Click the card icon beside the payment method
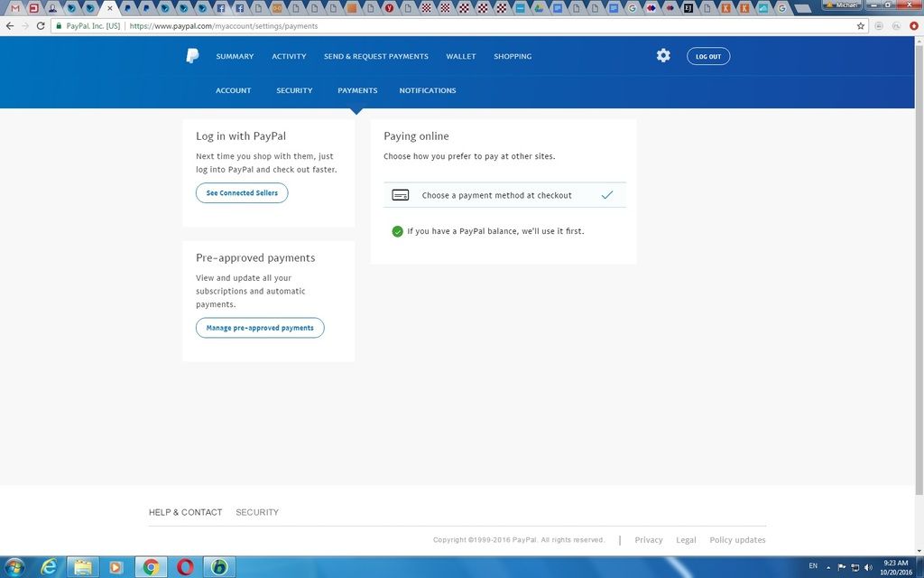The width and height of the screenshot is (924, 578). tap(400, 195)
